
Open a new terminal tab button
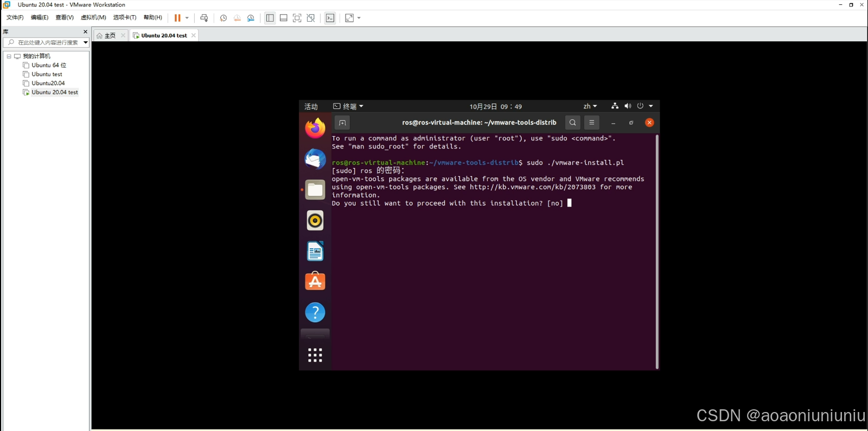point(342,123)
